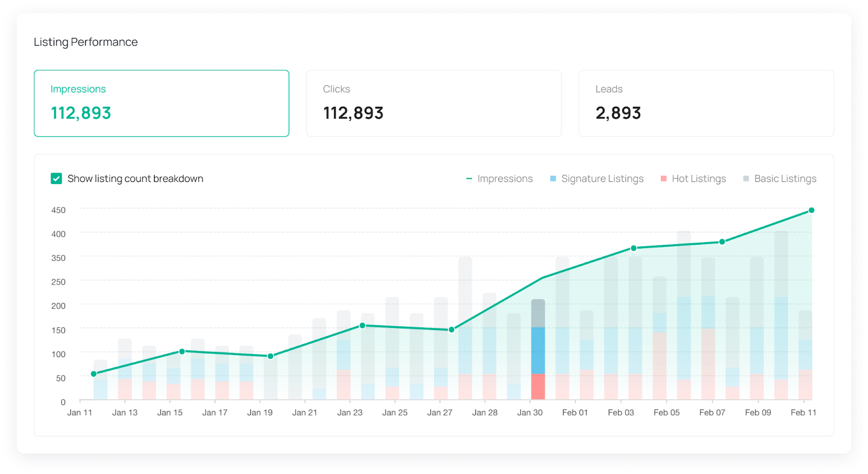Click the impressions line point at Feb 11

pos(812,211)
